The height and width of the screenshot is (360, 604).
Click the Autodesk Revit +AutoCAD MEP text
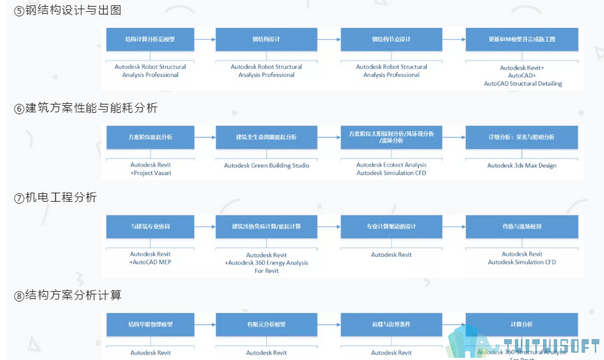tap(150, 258)
